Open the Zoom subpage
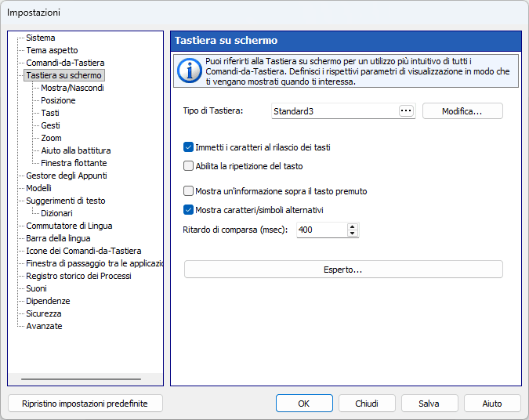Image resolution: width=529 pixels, height=420 pixels. [x=51, y=138]
